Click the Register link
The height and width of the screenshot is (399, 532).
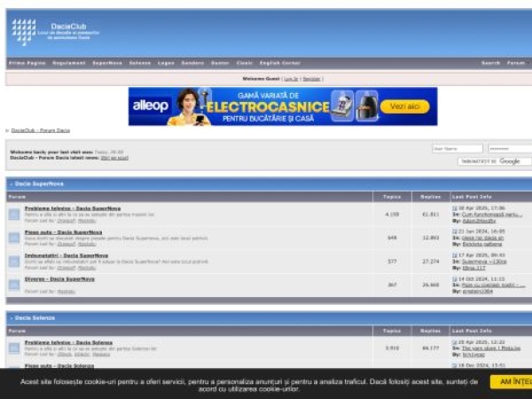tap(311, 79)
